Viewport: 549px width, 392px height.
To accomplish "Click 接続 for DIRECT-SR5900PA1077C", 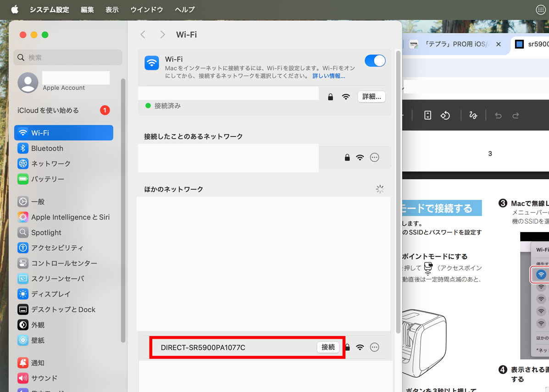I will point(328,347).
